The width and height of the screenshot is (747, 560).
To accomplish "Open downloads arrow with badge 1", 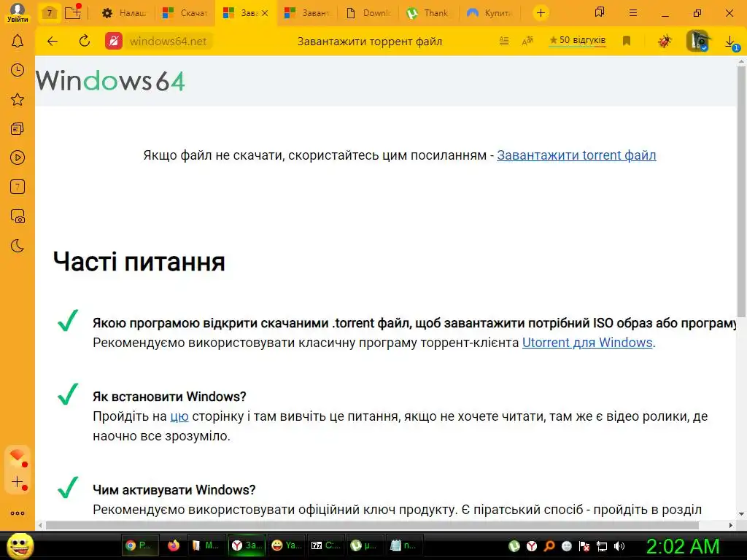I will click(731, 42).
